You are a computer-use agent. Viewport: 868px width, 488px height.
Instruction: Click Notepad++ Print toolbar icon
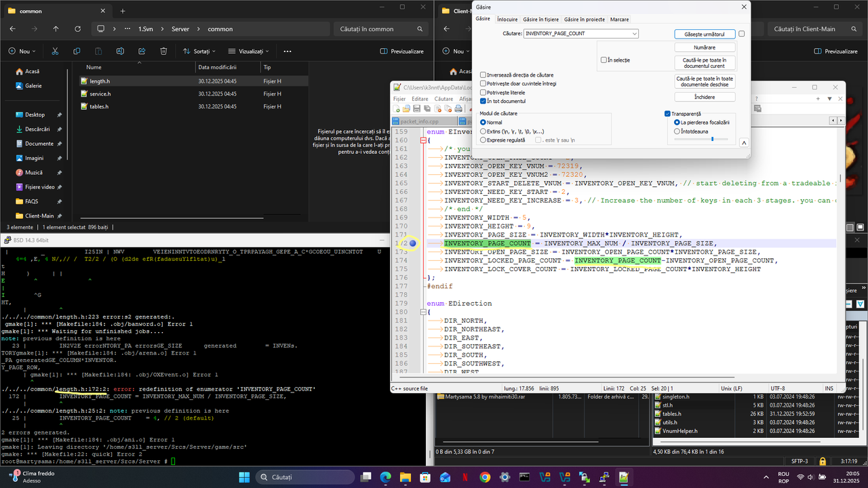(458, 108)
